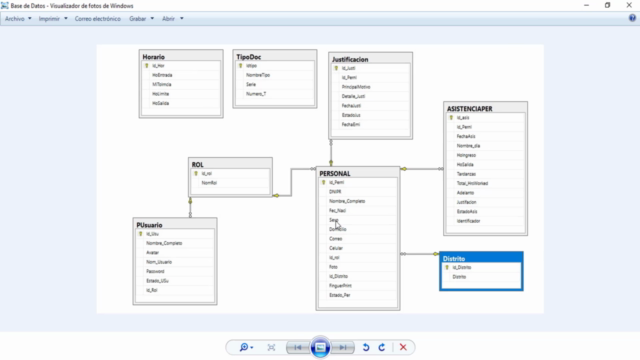Click the key icon in ASISTENCIAPER table

(451, 118)
